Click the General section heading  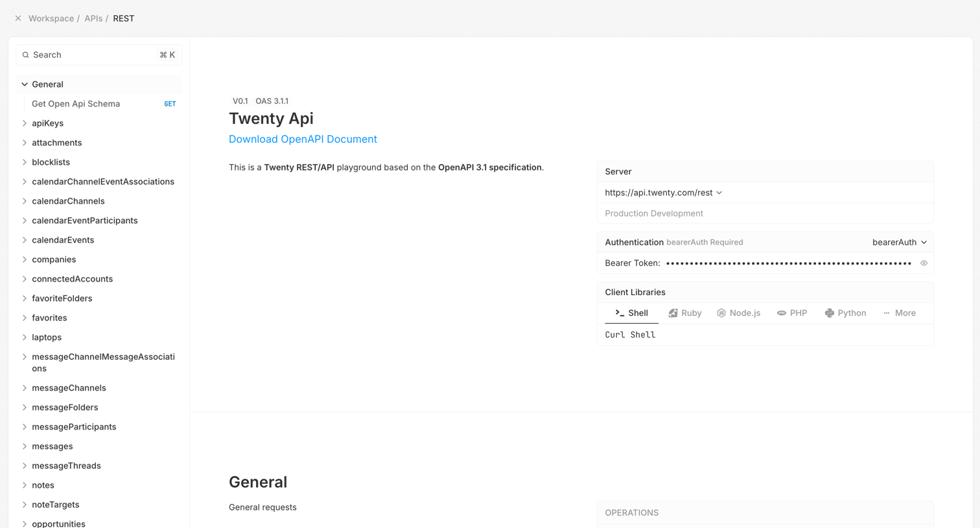[x=258, y=482]
